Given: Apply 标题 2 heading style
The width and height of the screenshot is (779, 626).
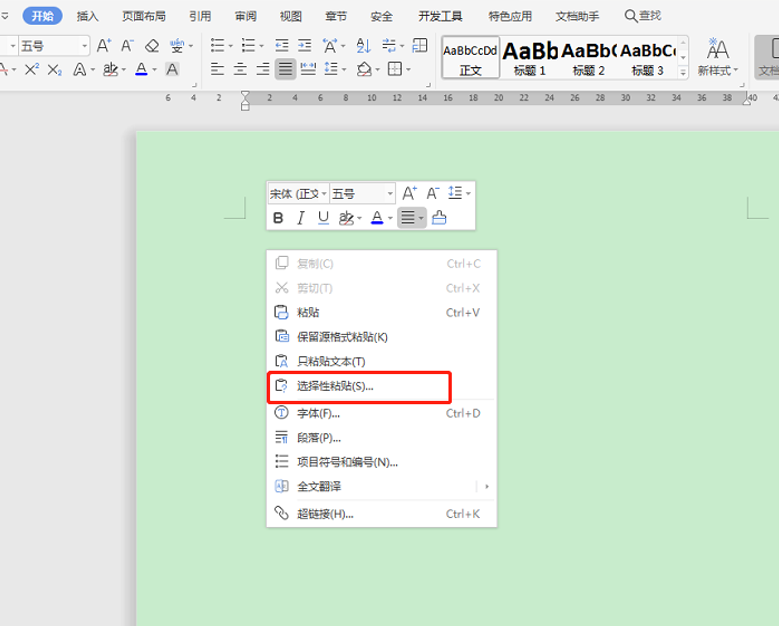Looking at the screenshot, I should point(589,58).
